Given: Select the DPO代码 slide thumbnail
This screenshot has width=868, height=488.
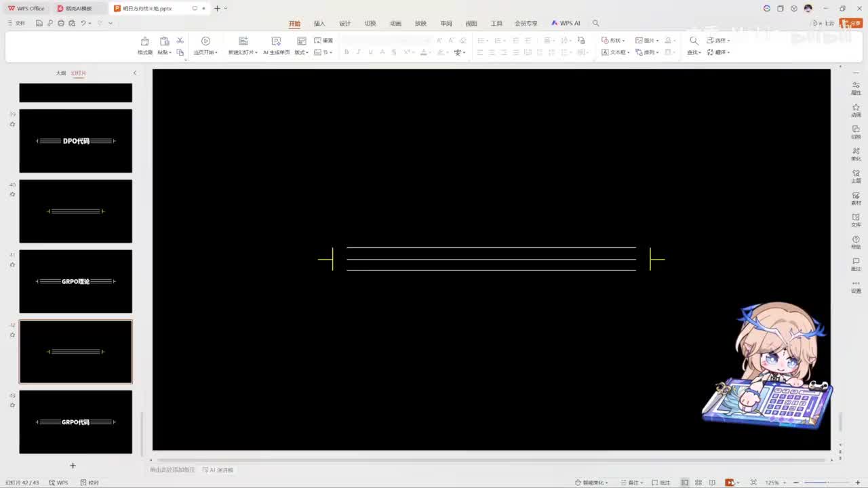Looking at the screenshot, I should (75, 141).
